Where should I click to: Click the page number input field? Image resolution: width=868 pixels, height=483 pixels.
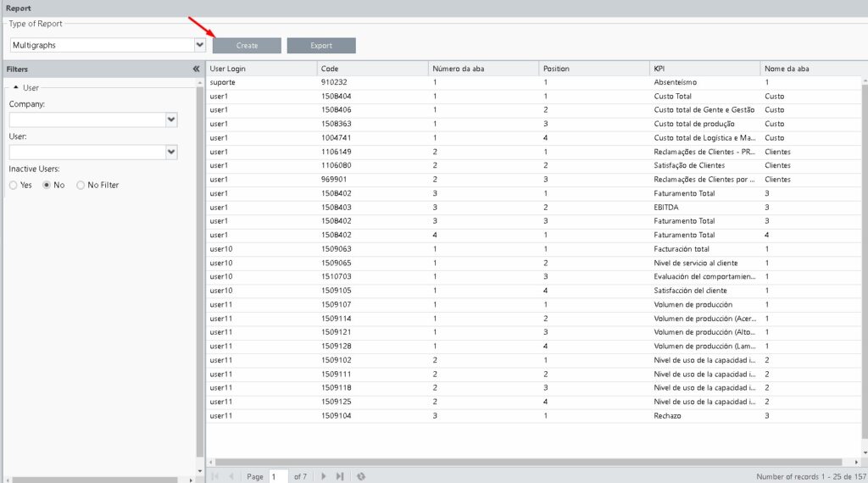coord(278,477)
